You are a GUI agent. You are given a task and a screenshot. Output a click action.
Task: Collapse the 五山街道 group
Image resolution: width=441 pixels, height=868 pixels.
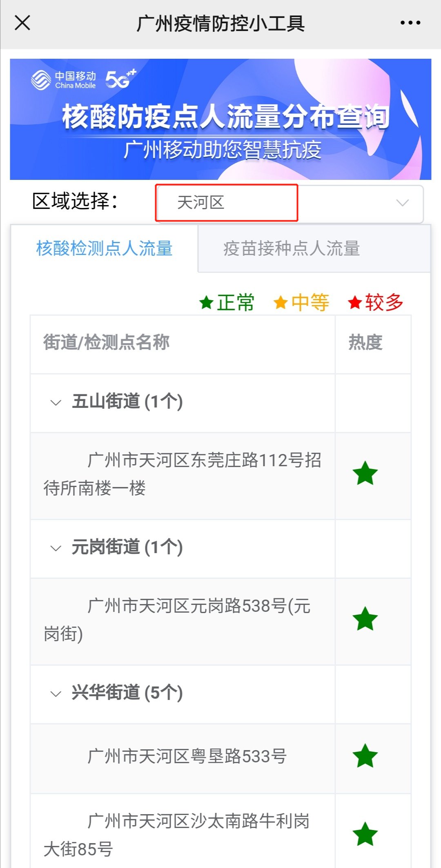(56, 403)
